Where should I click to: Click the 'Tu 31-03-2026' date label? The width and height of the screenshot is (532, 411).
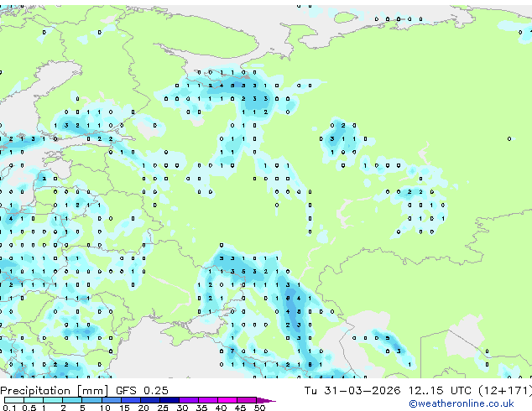click(x=352, y=390)
